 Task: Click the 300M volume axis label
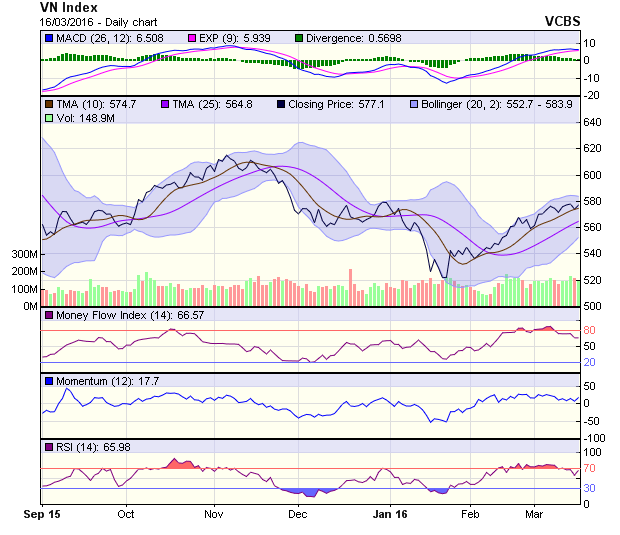click(24, 255)
